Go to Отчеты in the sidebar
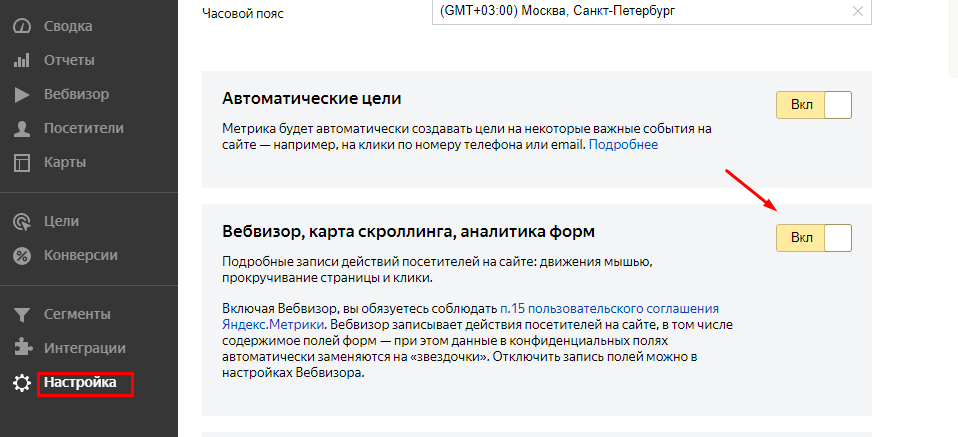Viewport: 958px width, 437px height. (69, 61)
